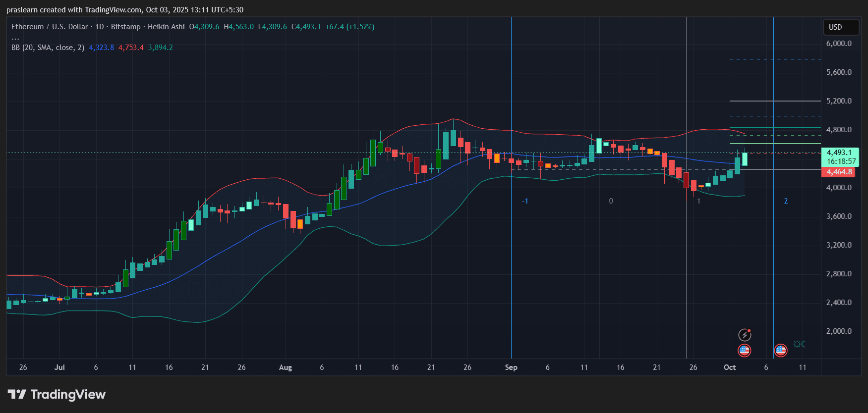The height and width of the screenshot is (413, 868).
Task: Click the green 4,493.1 current price label
Action: [x=840, y=153]
